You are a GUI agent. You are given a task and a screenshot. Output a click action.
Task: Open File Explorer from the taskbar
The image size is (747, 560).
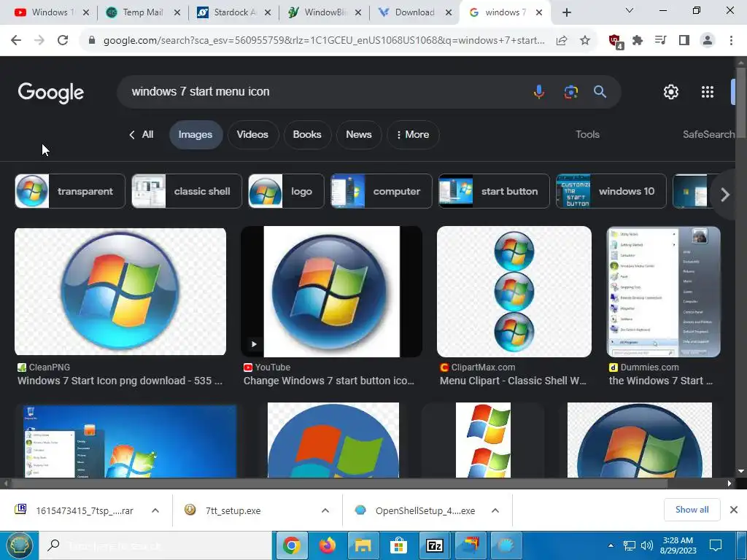(x=363, y=545)
